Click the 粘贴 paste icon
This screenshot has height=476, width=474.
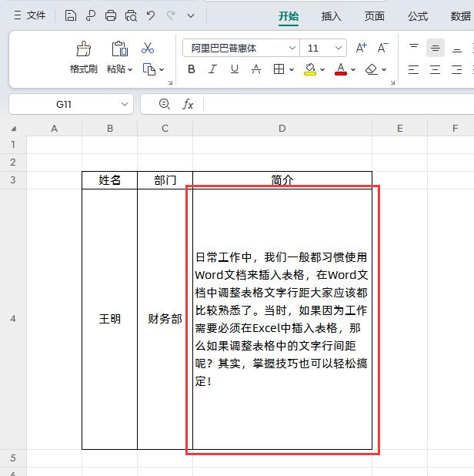coord(119,49)
